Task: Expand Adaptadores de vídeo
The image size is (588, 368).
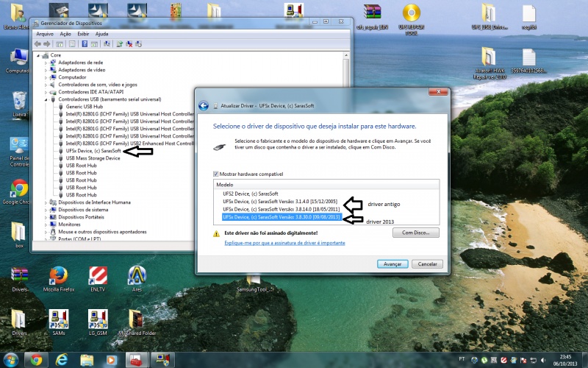Action: tap(46, 70)
